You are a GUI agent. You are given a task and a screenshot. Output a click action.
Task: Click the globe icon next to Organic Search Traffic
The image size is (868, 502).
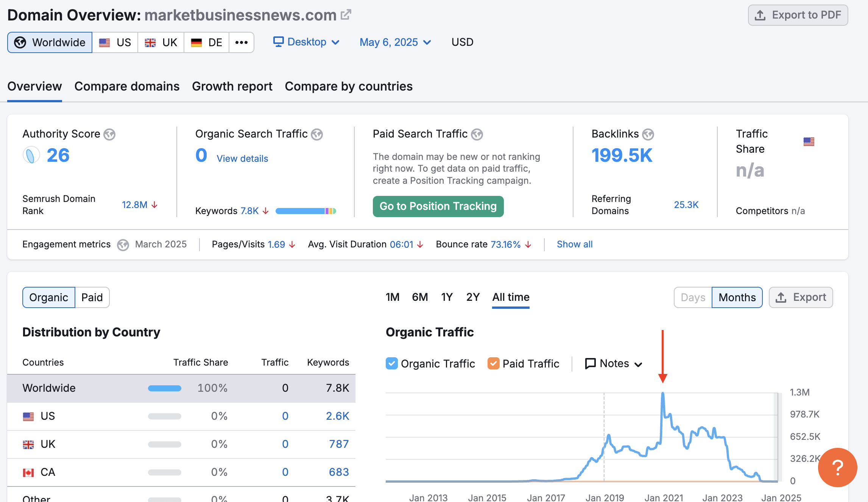pos(317,134)
